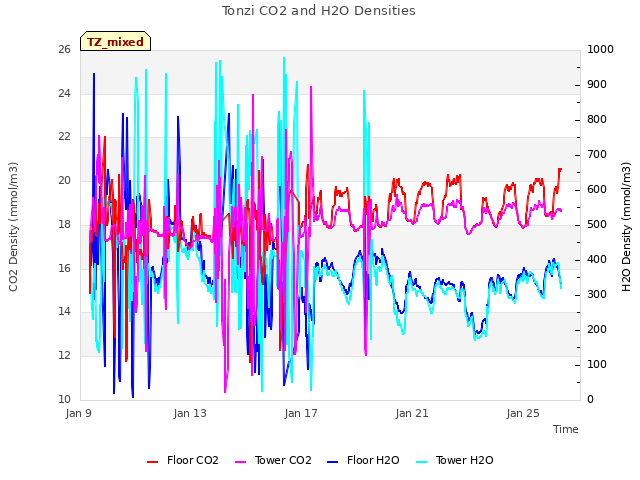Click the TZ_mixed annotation label
The image size is (640, 480).
[x=116, y=42]
